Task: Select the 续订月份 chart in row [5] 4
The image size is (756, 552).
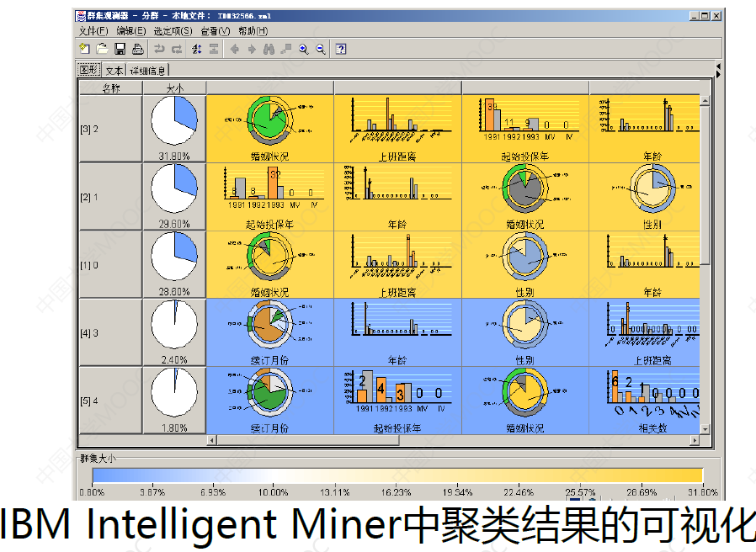Action: (x=270, y=401)
